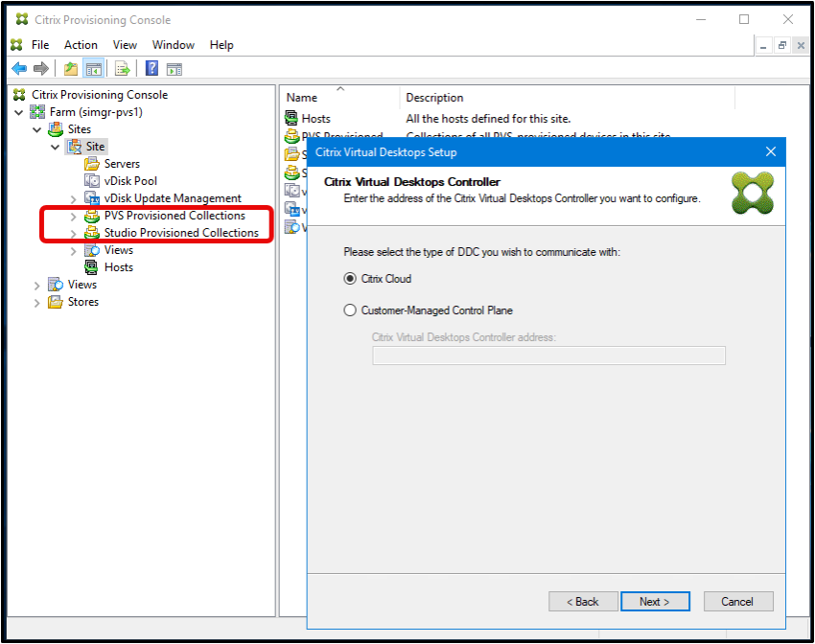This screenshot has height=644, width=815.
Task: Click the Citrix Provisioning Console icon in title bar
Action: [20, 19]
